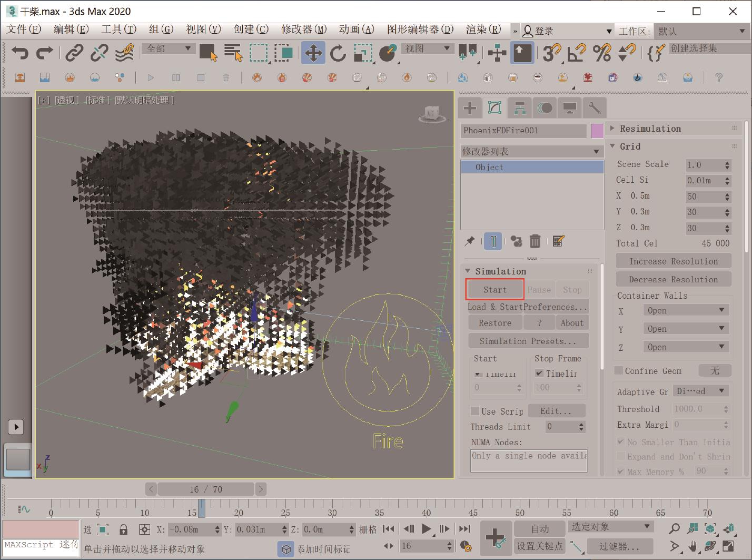Click the Select and Link chain icon

coord(74,53)
